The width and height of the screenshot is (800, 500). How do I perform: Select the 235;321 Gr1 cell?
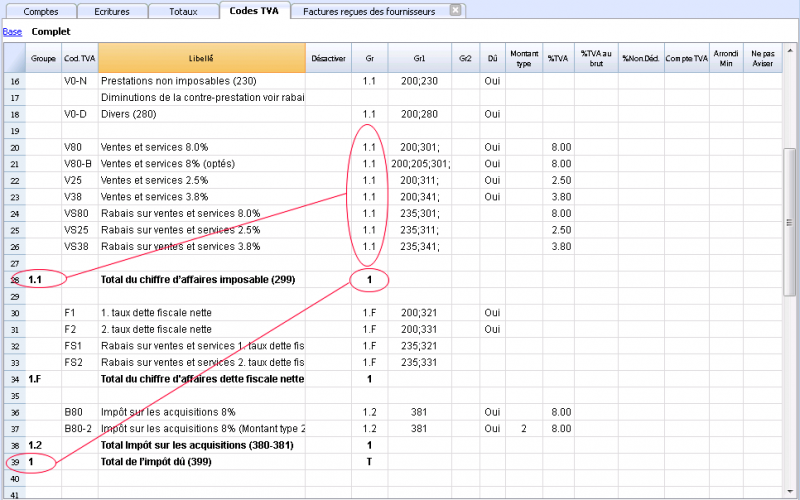(x=419, y=346)
